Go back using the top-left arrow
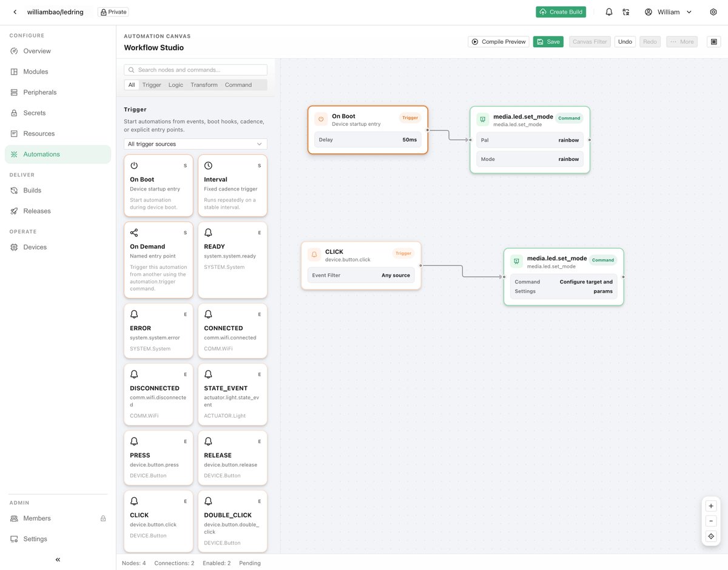728x570 pixels. [15, 12]
